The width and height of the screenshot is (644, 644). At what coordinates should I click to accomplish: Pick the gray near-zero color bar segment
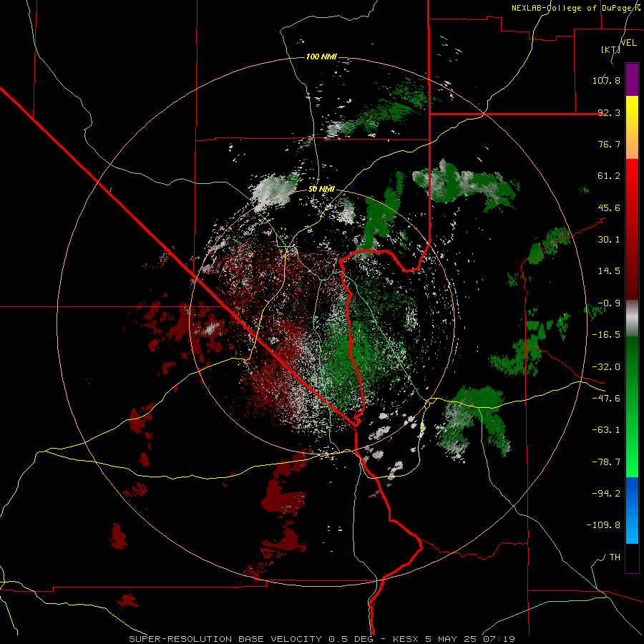click(632, 318)
